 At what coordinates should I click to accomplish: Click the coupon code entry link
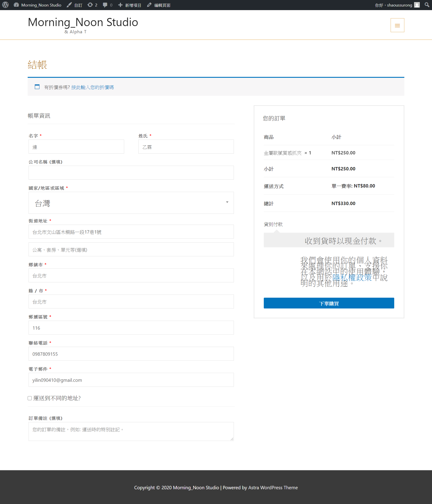coord(92,87)
